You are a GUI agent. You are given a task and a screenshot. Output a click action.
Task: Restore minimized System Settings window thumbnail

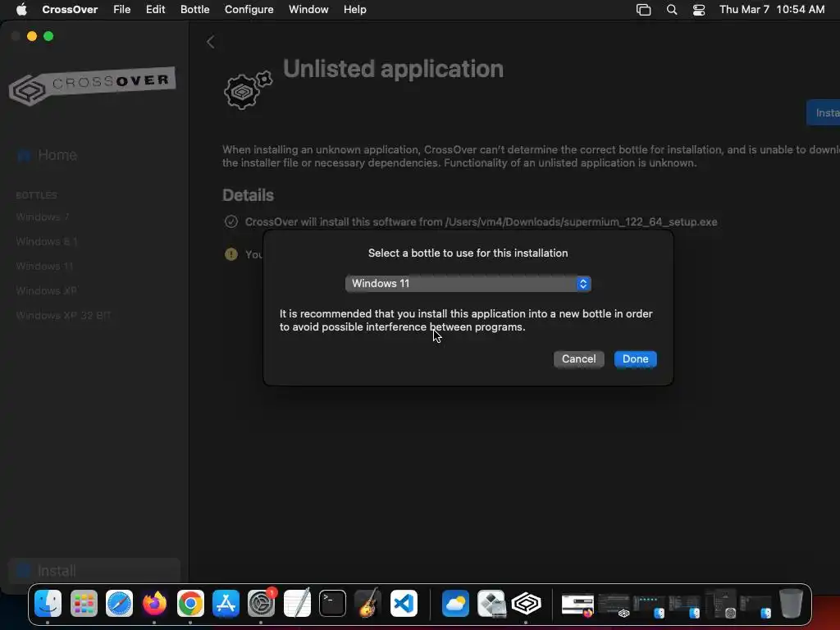tap(721, 605)
